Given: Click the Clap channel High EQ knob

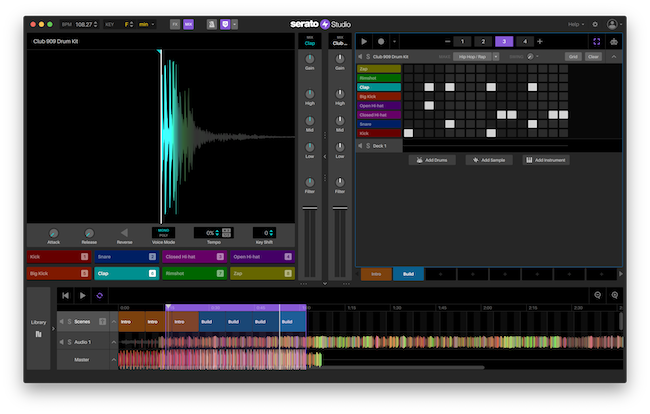Looking at the screenshot, I should point(310,94).
